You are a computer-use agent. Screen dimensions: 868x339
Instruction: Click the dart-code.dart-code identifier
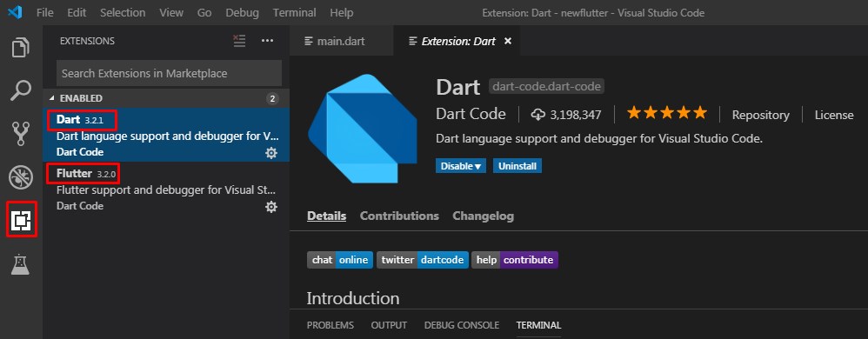tap(546, 87)
